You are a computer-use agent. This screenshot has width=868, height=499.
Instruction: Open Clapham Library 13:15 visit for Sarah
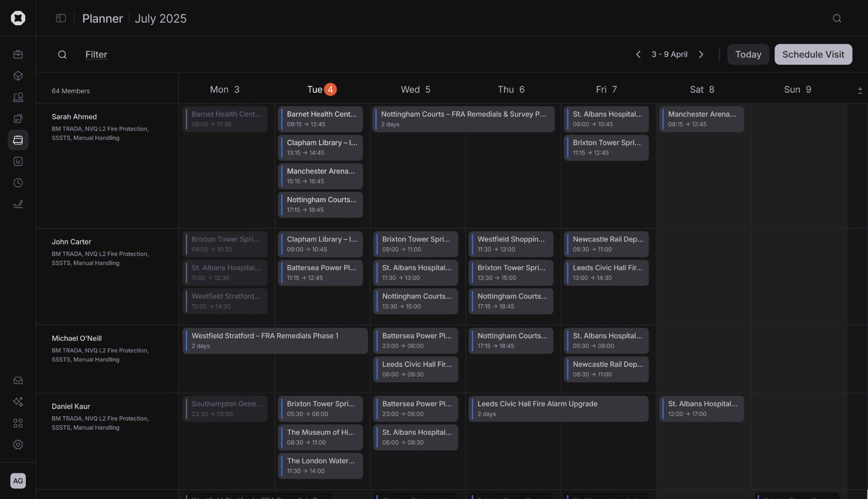[x=321, y=147]
